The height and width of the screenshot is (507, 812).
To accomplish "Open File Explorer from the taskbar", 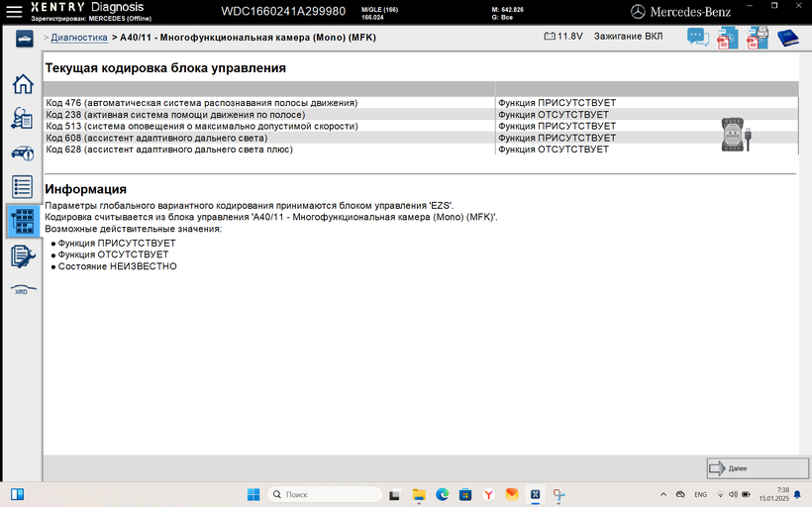I will tap(419, 494).
